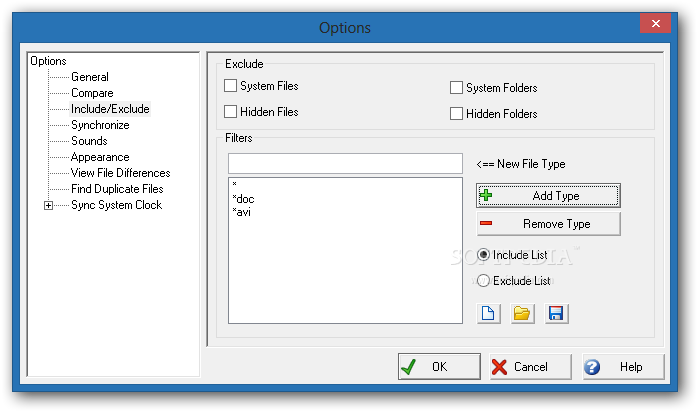Select Include/Exclude in the options tree
The height and width of the screenshot is (412, 698).
pos(110,109)
